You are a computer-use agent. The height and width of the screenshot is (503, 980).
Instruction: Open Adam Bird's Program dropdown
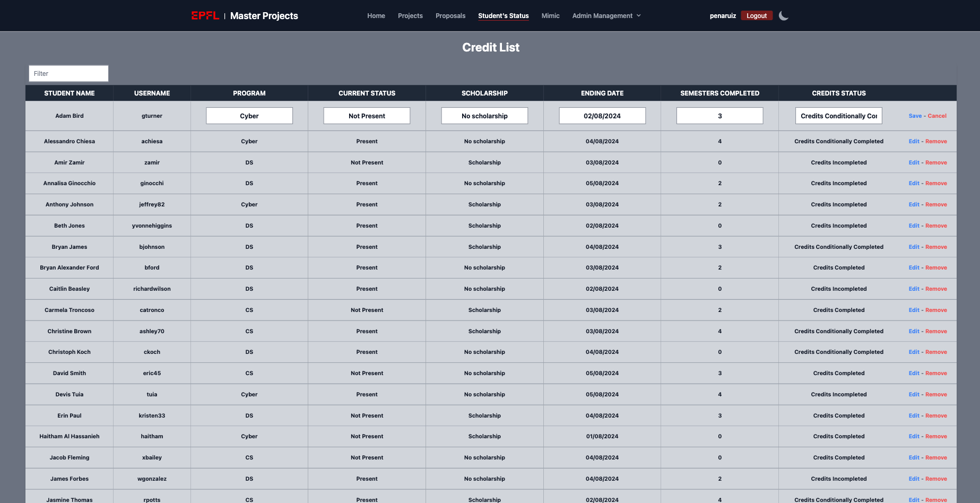[x=249, y=115]
